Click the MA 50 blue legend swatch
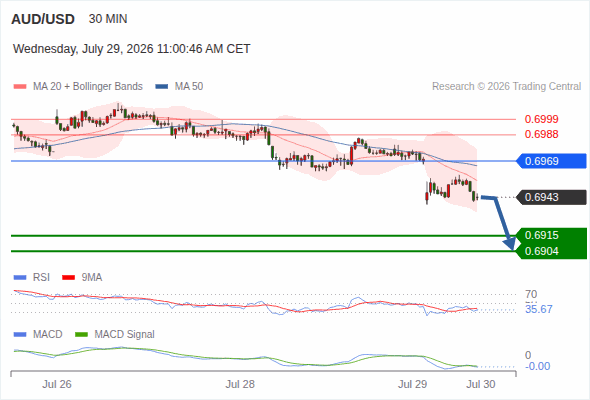Screen dimensions: 590x400 (x=162, y=87)
